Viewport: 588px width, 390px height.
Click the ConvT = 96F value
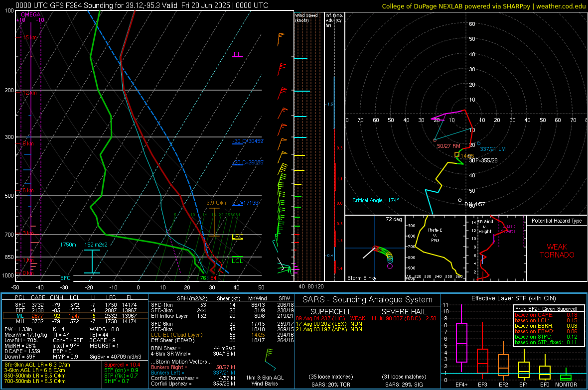tap(68, 340)
